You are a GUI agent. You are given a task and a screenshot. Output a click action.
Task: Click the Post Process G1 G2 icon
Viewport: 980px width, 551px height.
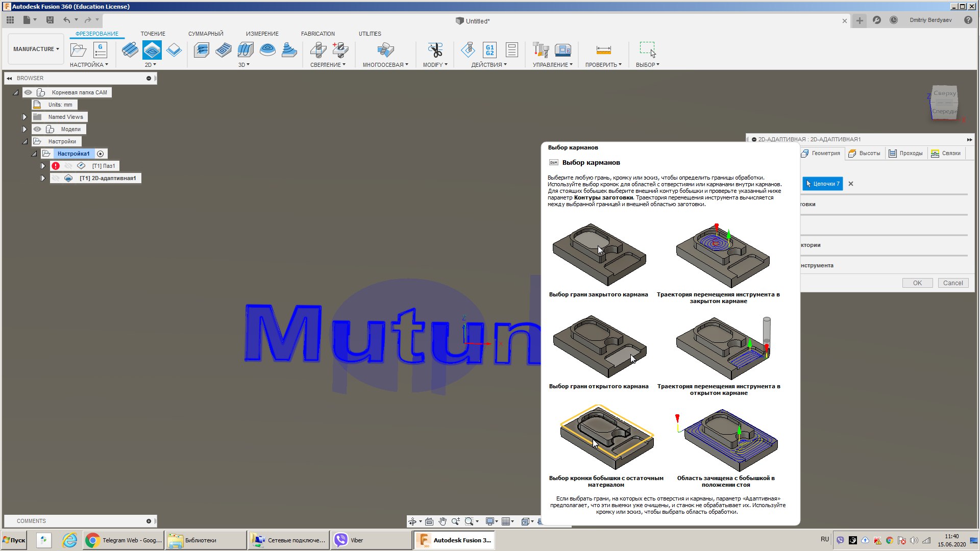click(490, 50)
